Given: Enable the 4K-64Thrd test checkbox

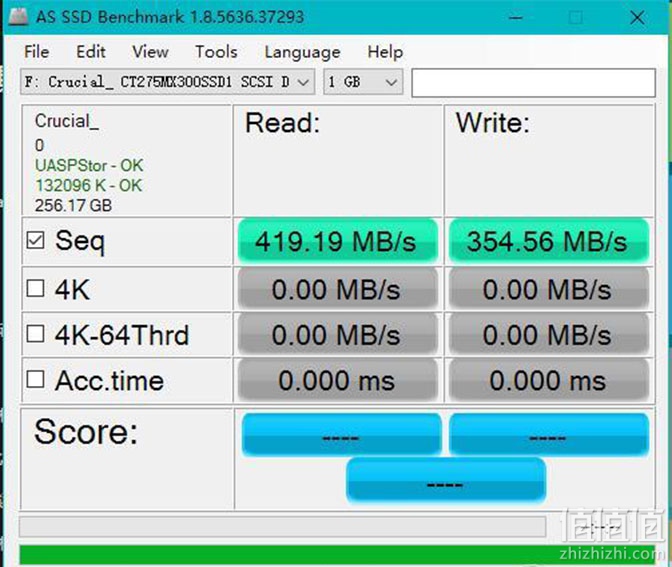Looking at the screenshot, I should [x=35, y=333].
